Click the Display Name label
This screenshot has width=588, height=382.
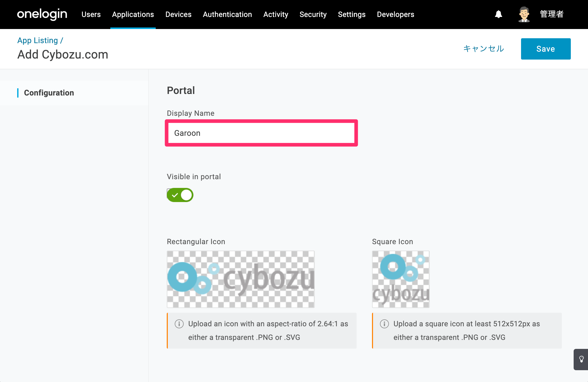(x=191, y=113)
